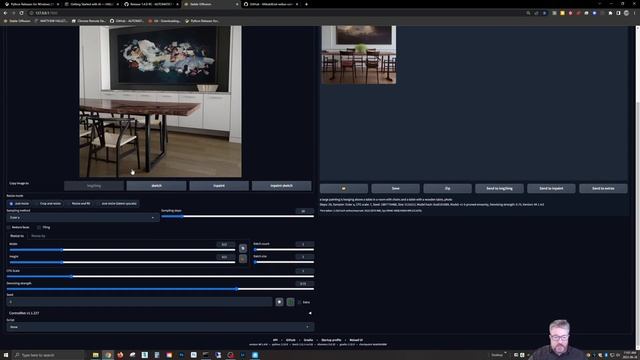Open the Gradio footer link
The height and width of the screenshot is (360, 640).
pos(308,340)
